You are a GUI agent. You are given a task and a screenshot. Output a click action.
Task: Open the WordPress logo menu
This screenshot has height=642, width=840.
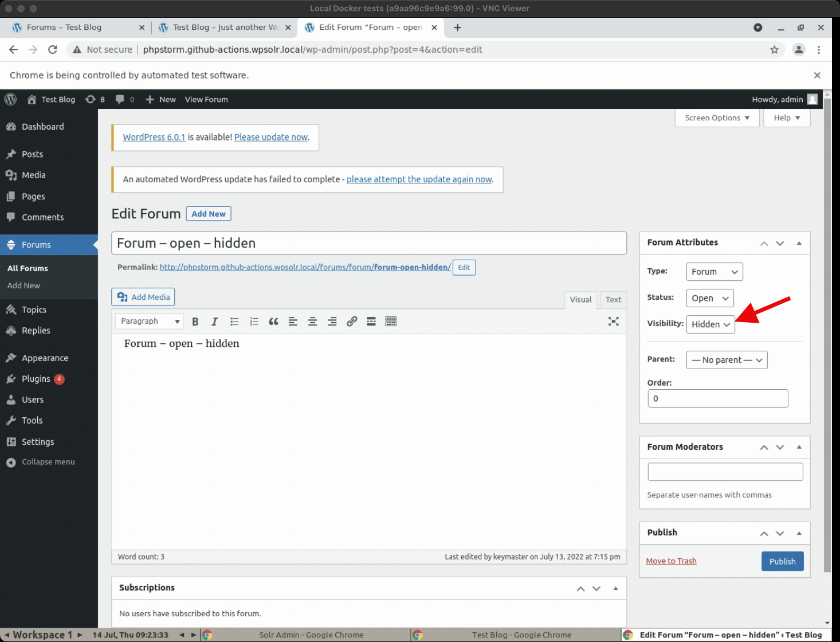[10, 99]
